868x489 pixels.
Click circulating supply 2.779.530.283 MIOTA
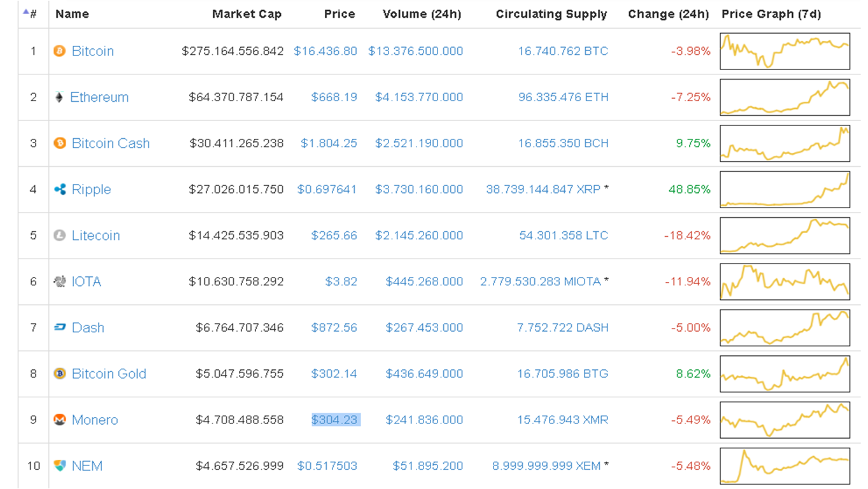coord(541,281)
